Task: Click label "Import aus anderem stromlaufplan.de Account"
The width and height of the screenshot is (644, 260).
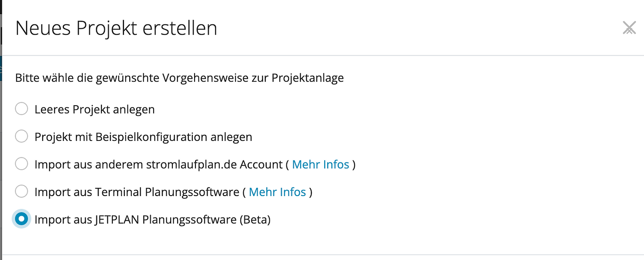Action: tap(159, 164)
